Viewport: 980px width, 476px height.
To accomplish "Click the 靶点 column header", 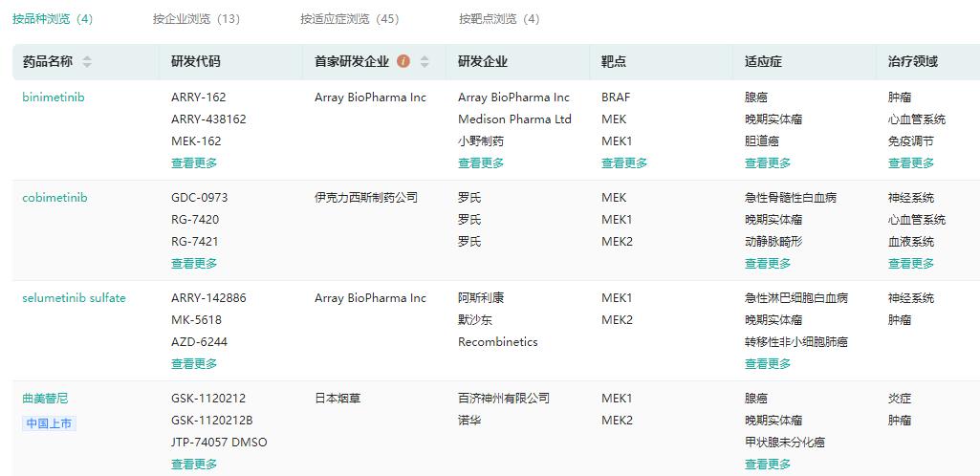I will [x=614, y=62].
